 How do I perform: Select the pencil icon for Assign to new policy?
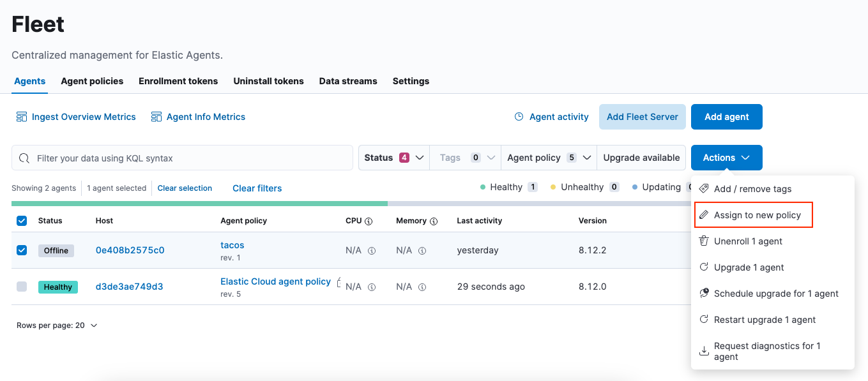point(704,214)
